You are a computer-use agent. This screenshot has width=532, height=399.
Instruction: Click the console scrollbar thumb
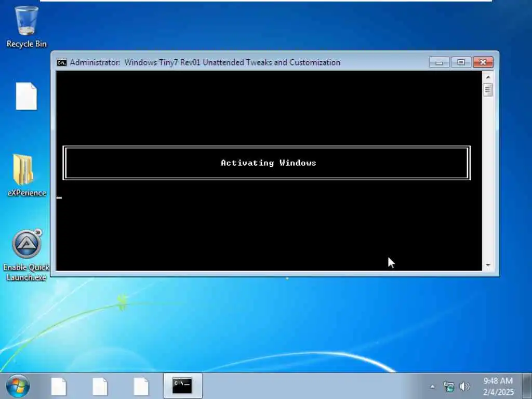click(x=488, y=90)
